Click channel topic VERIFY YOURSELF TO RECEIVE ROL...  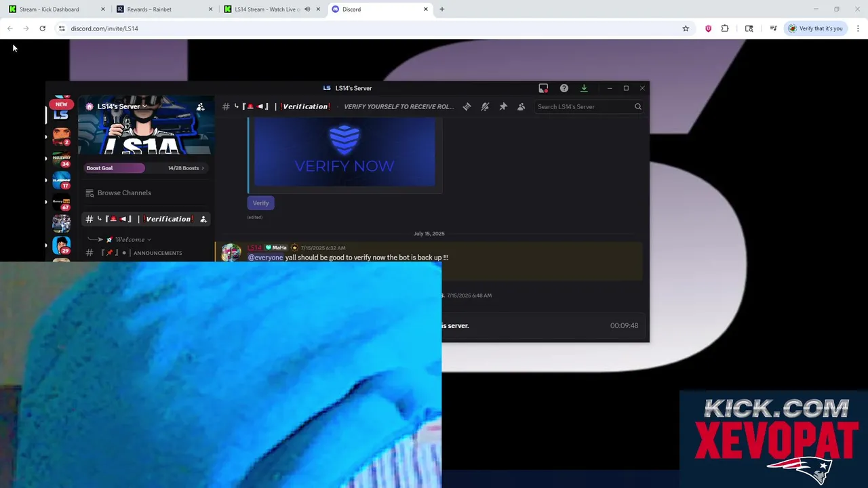pyautogui.click(x=399, y=106)
